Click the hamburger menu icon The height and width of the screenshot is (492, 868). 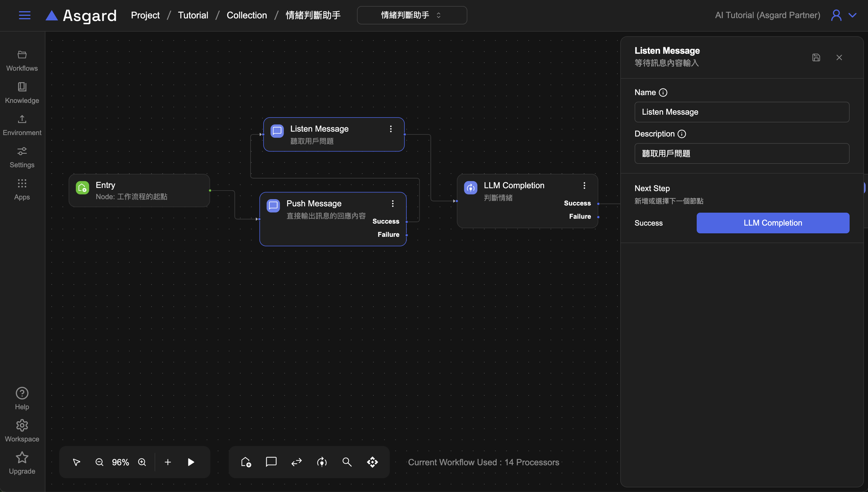coord(24,15)
